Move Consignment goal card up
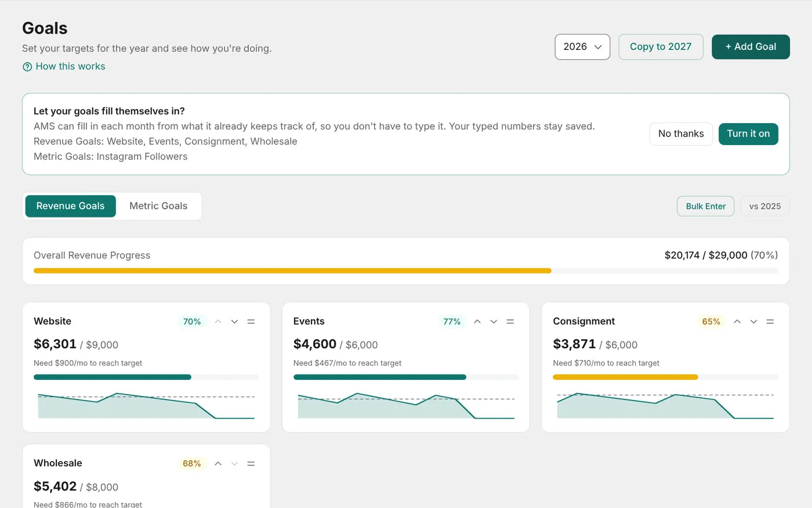 click(x=737, y=322)
